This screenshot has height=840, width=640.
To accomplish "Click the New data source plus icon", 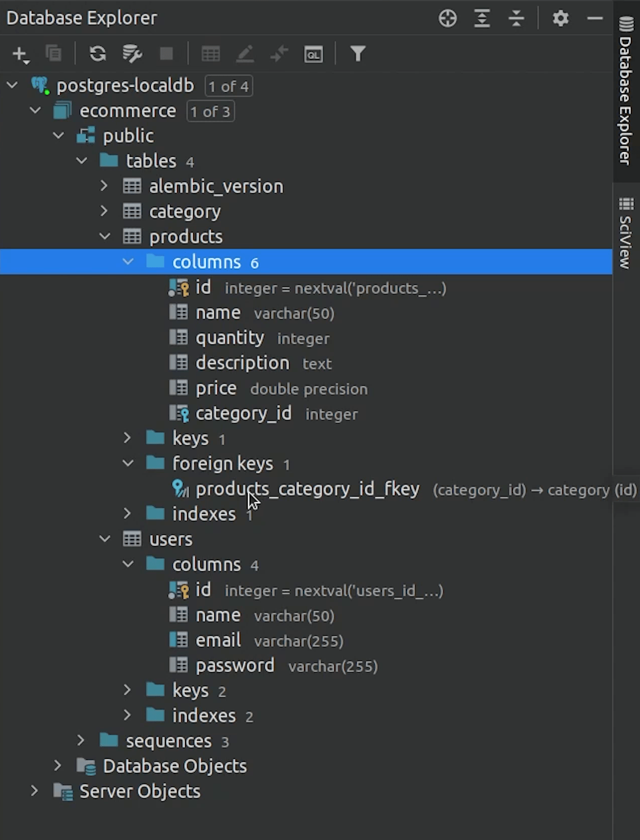I will click(20, 54).
